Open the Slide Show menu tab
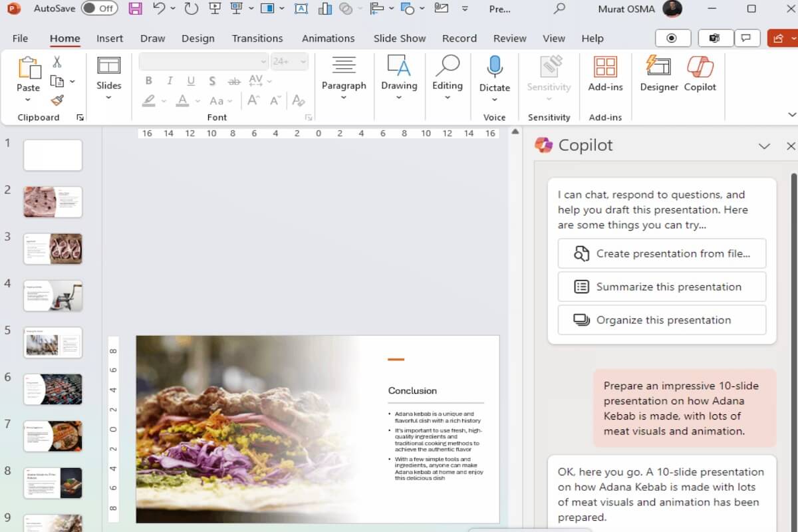 click(x=399, y=38)
